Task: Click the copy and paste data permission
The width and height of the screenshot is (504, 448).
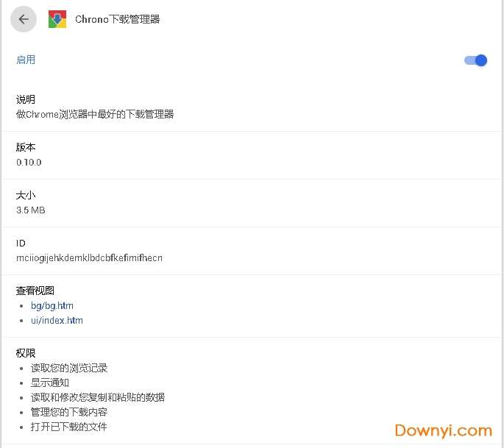Action: [98, 397]
